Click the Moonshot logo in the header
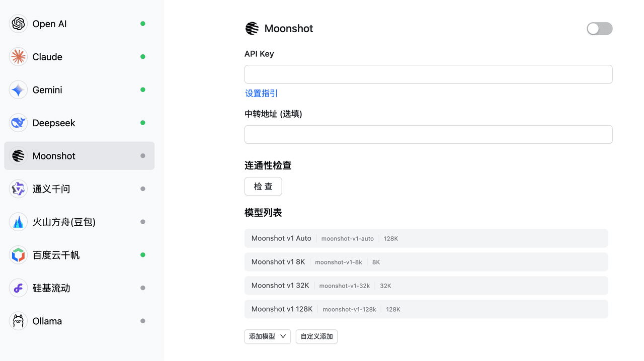 pos(252,29)
